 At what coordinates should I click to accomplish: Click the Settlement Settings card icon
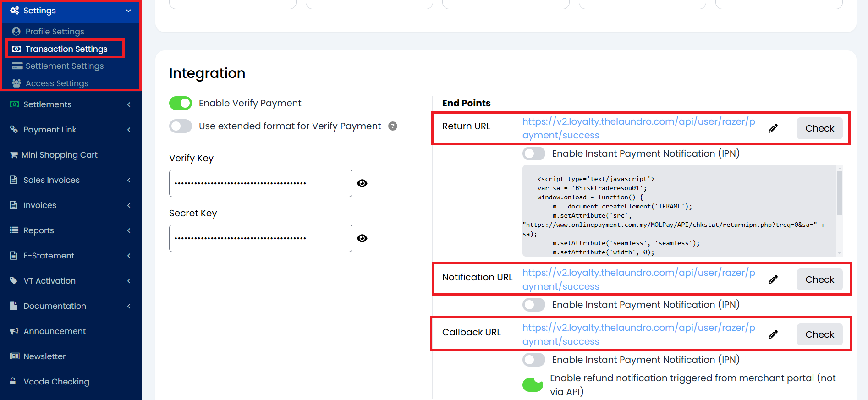(17, 66)
